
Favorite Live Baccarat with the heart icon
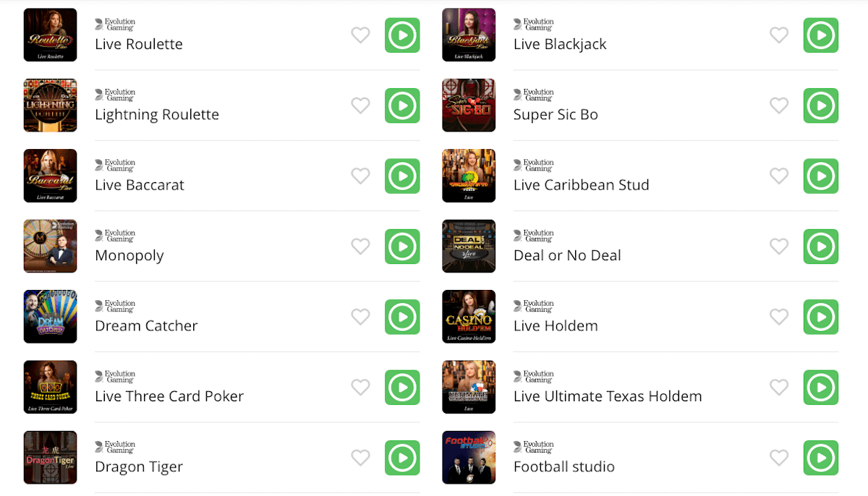click(x=360, y=176)
